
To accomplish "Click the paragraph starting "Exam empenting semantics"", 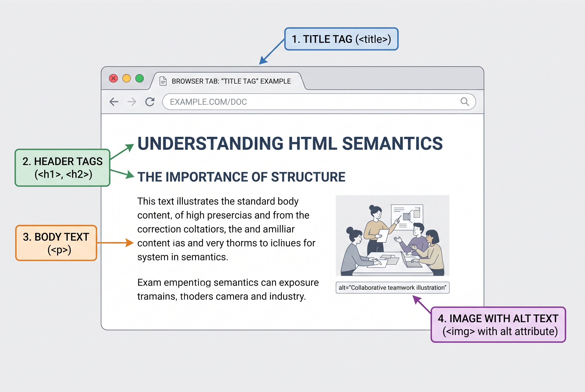I will (x=228, y=289).
